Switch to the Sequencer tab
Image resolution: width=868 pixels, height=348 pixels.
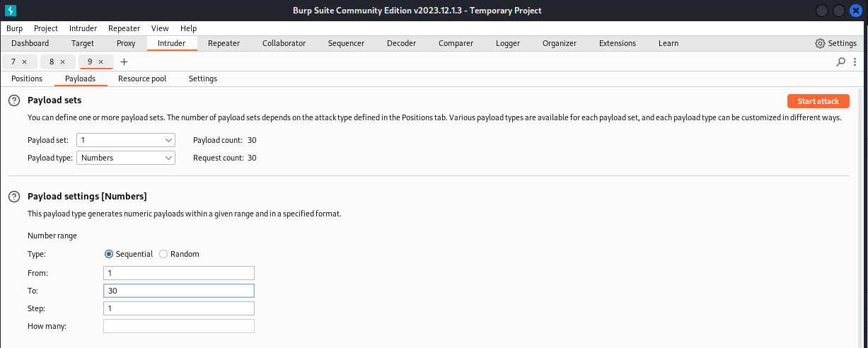click(346, 43)
